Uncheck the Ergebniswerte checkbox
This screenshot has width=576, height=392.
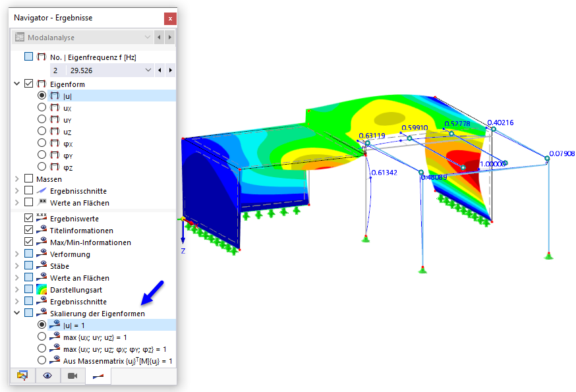(x=28, y=218)
